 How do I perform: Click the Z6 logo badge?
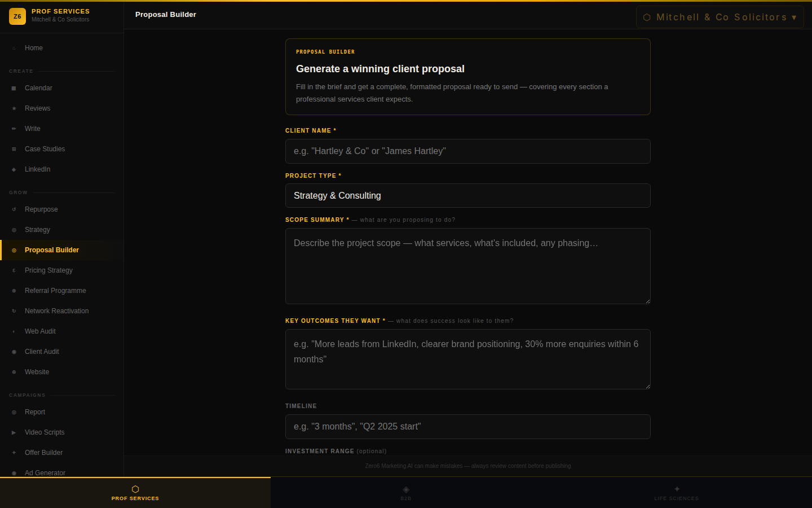coord(17,16)
